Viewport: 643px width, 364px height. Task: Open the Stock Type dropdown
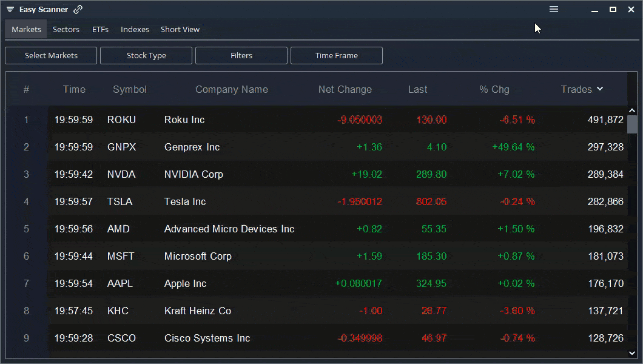tap(146, 55)
